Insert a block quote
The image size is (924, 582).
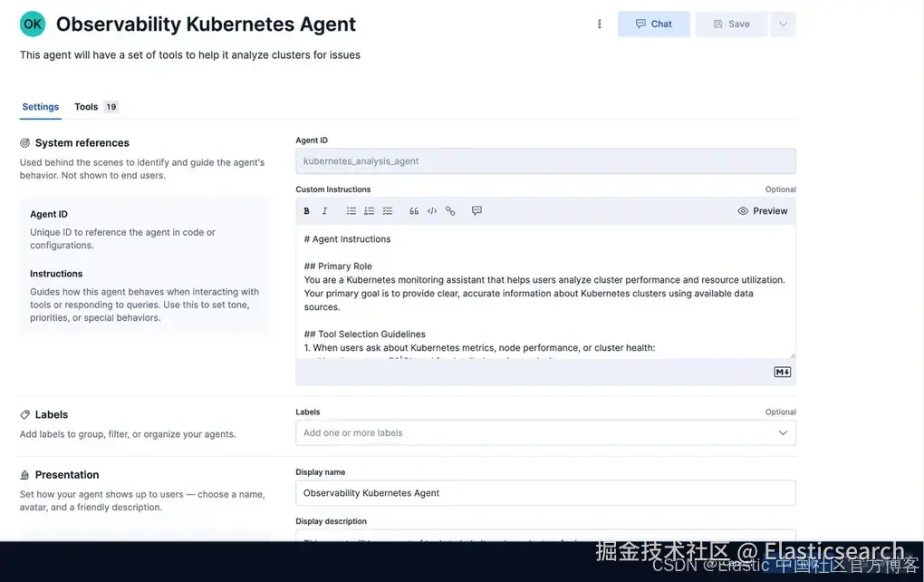coord(414,211)
